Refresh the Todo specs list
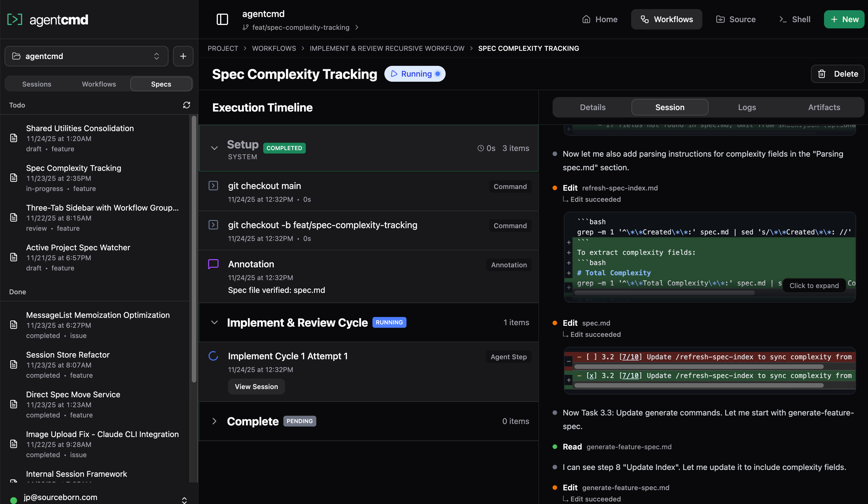 (x=186, y=105)
